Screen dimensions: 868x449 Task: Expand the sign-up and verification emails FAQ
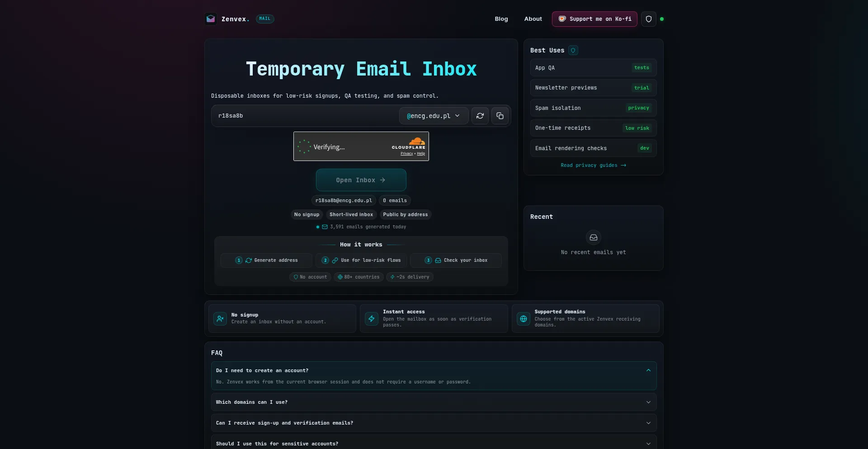click(x=434, y=423)
